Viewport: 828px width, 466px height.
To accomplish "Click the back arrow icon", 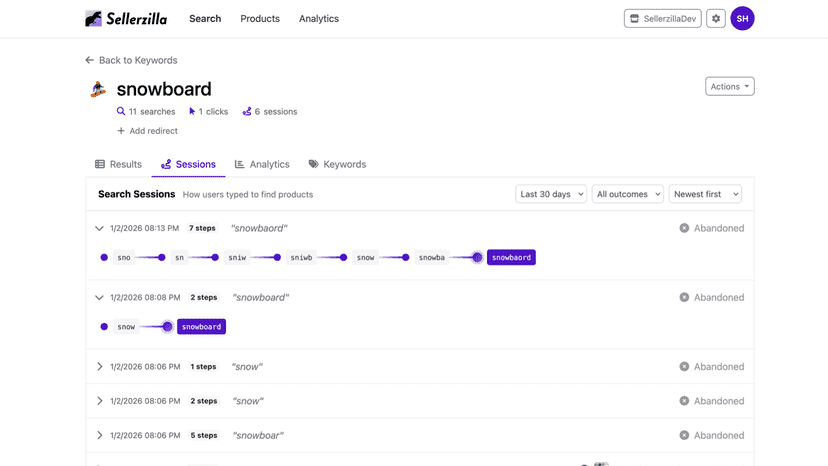I will point(89,60).
